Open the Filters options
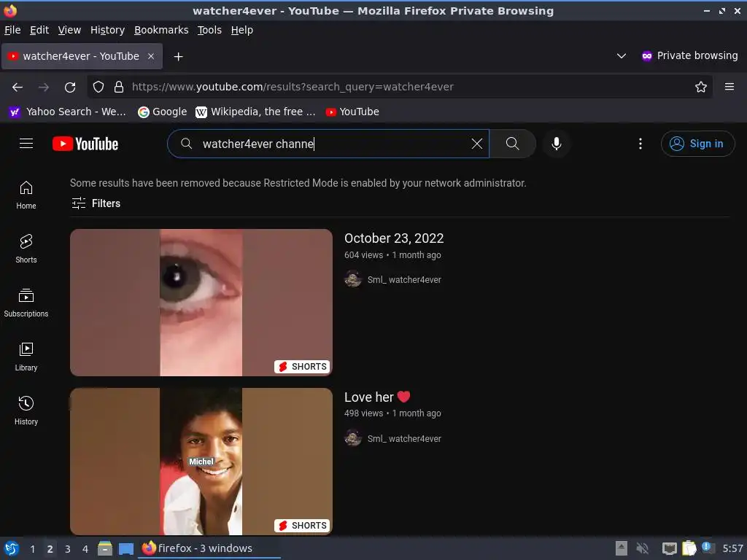747x560 pixels. (x=96, y=203)
